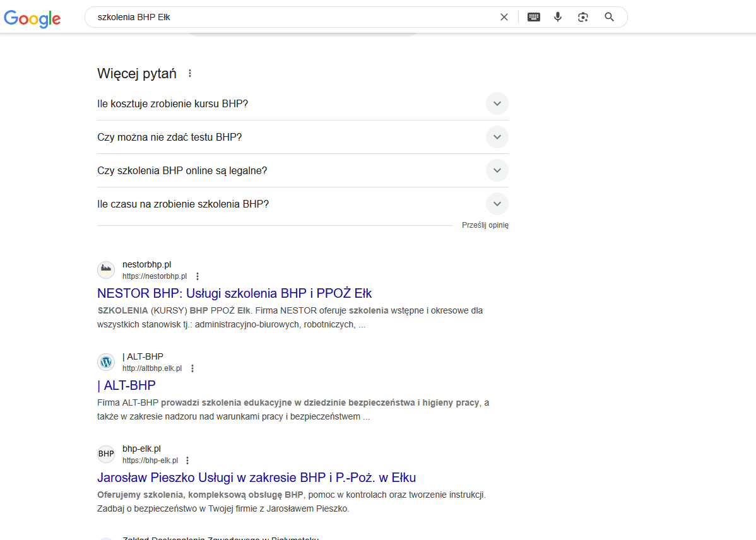Click the ALT-BHP WordPress favicon
Image resolution: width=756 pixels, height=540 pixels.
(x=106, y=362)
